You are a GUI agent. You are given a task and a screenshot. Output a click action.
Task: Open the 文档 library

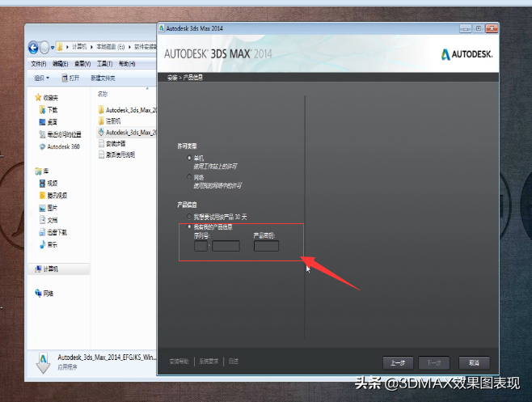point(49,220)
